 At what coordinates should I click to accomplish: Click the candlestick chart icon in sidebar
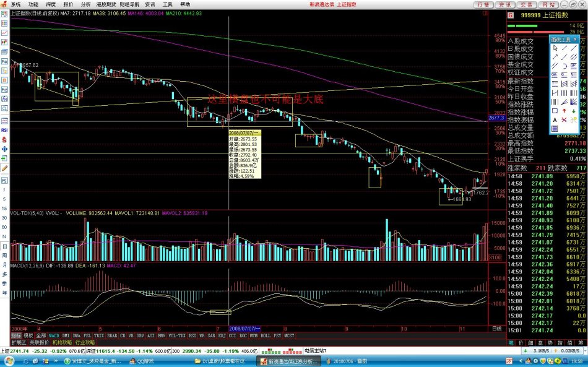tap(4, 42)
